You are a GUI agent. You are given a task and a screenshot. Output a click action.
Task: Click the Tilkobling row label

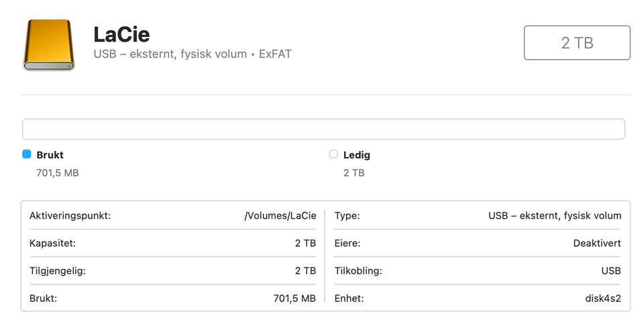point(358,271)
